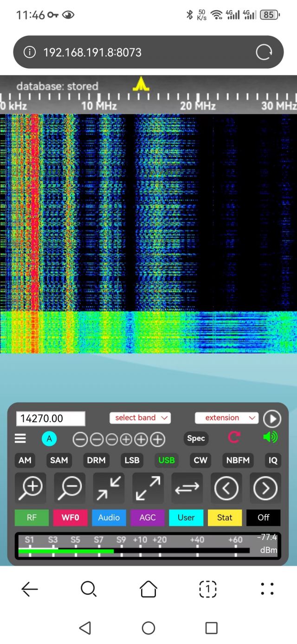Click the outward arrows max zoom-out icon
297x644 pixels.
(x=148, y=488)
